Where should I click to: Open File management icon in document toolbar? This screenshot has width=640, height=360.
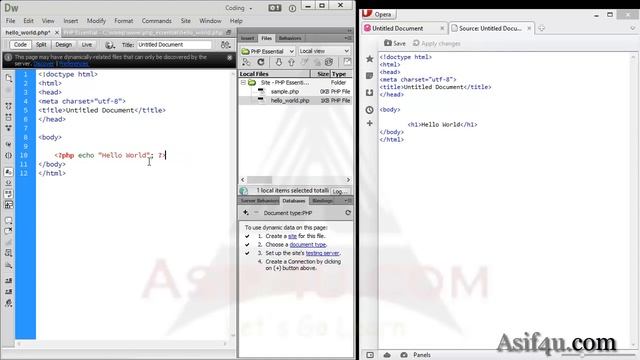[225, 45]
